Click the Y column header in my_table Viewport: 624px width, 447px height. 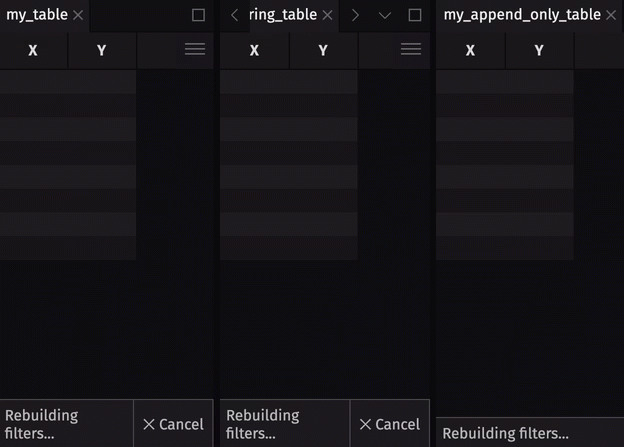click(x=101, y=50)
